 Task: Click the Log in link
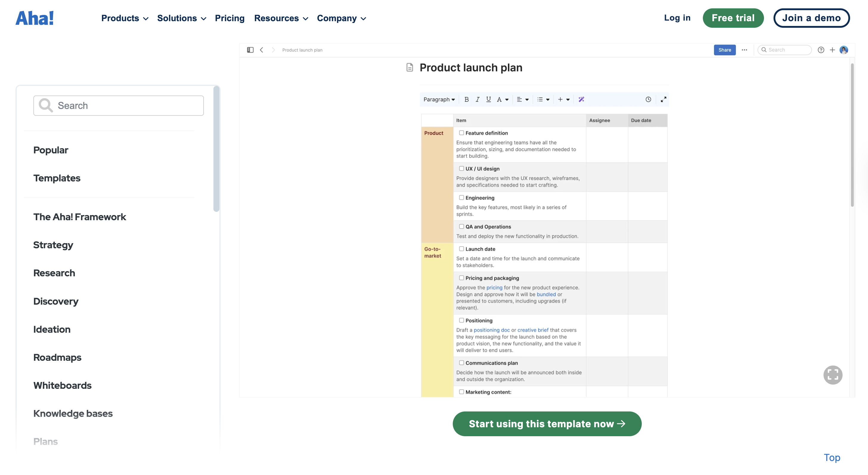tap(677, 18)
